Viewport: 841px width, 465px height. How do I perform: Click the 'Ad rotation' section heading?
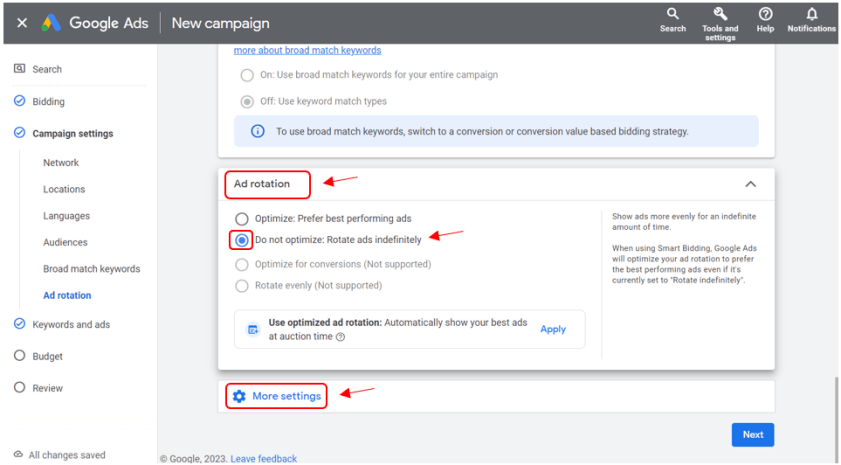tap(262, 184)
